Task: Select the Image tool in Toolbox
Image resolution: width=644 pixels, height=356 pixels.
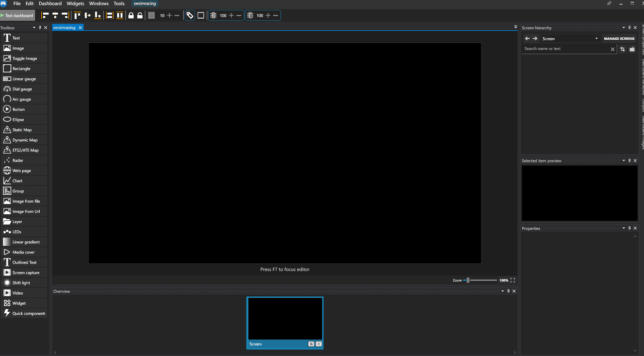Action: click(24, 48)
